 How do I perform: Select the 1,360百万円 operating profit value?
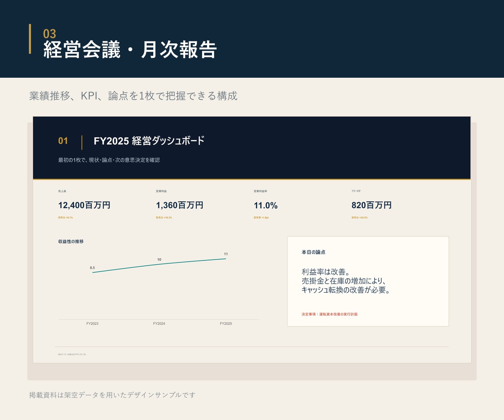180,205
